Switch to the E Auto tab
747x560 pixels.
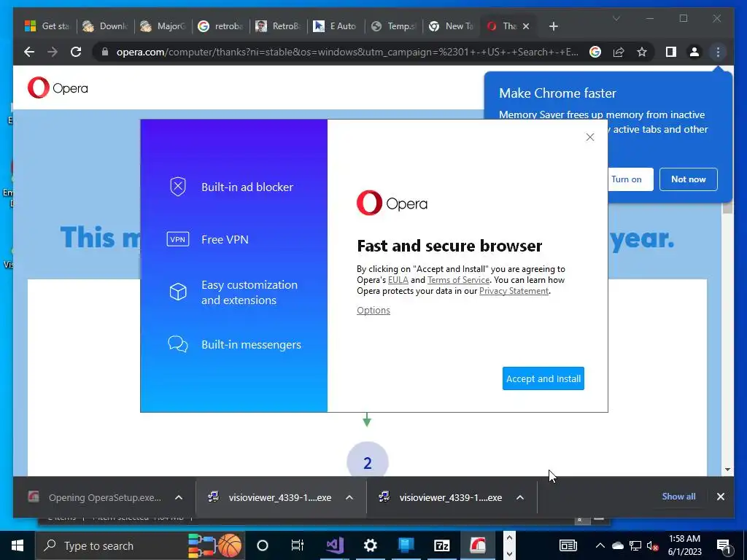[336, 26]
